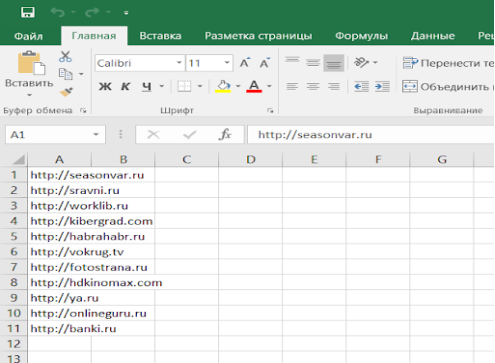The height and width of the screenshot is (363, 495).
Task: Open the Redo history dropdown arrow
Action: pos(108,12)
